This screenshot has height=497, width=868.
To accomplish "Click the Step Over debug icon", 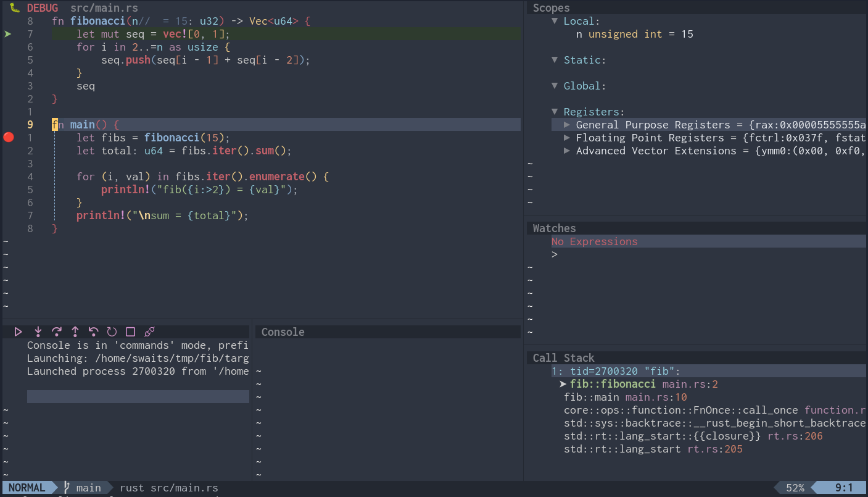I will [57, 332].
